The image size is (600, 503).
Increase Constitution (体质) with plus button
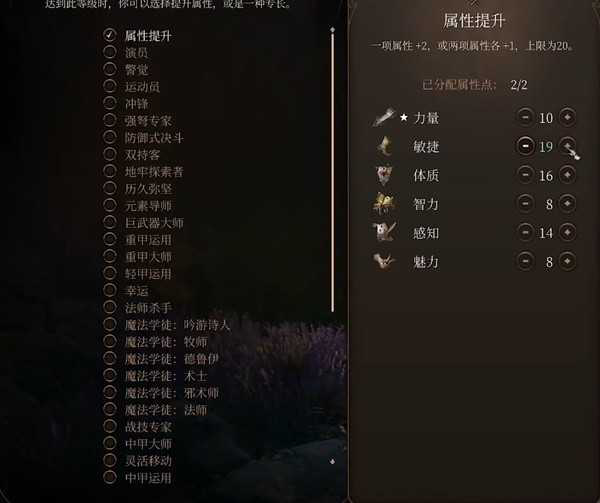coord(567,175)
